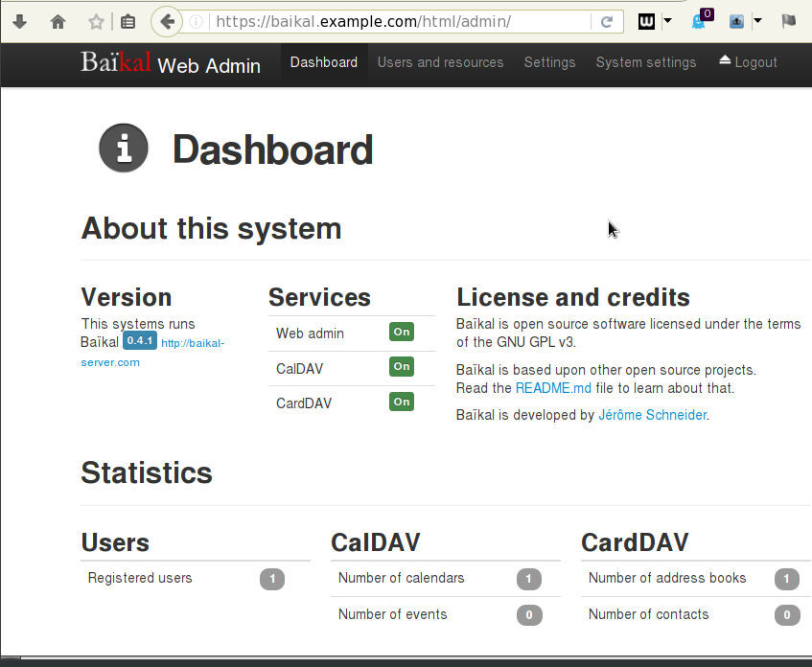Screen dimensions: 812x667
Task: Open the dropdown arrow beside the blue picture toolbar icon
Action: [757, 21]
